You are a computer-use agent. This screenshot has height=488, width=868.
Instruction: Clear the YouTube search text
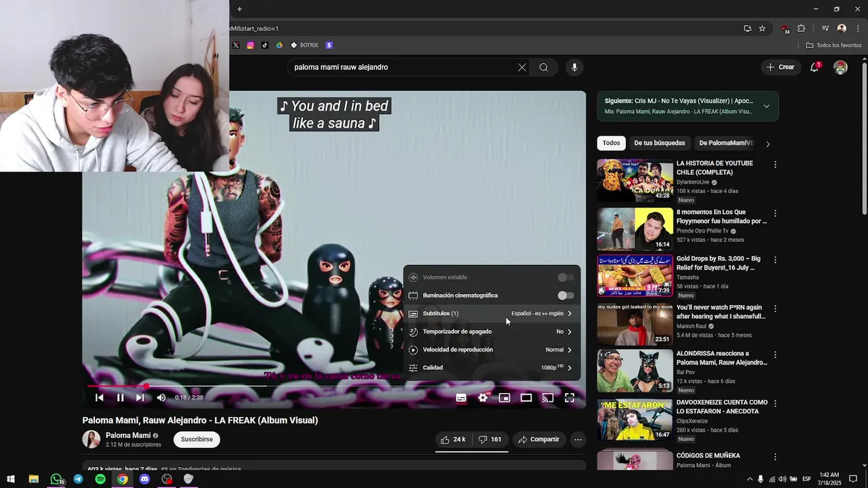point(522,67)
